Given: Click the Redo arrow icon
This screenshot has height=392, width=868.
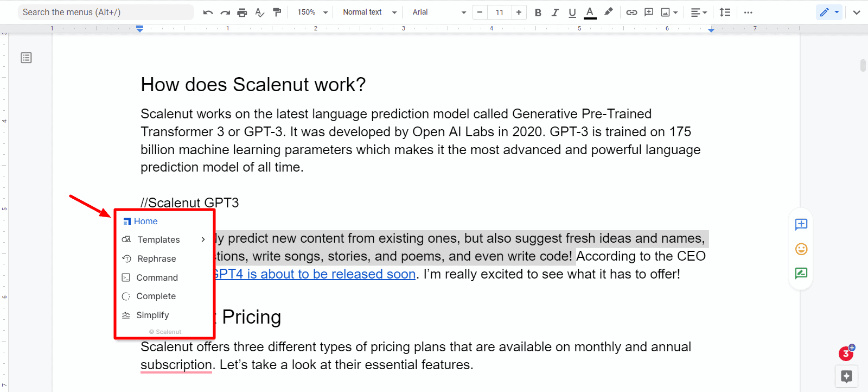Looking at the screenshot, I should click(225, 12).
